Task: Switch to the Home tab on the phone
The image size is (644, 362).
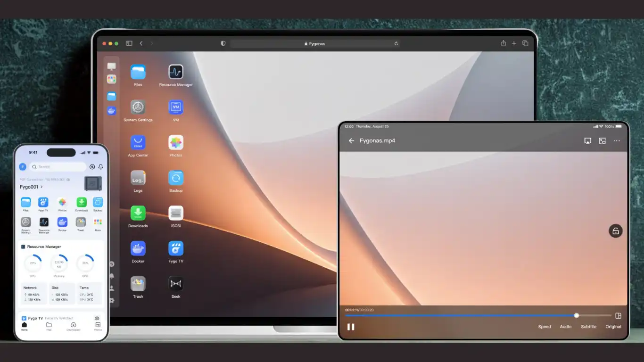Action: tap(25, 327)
